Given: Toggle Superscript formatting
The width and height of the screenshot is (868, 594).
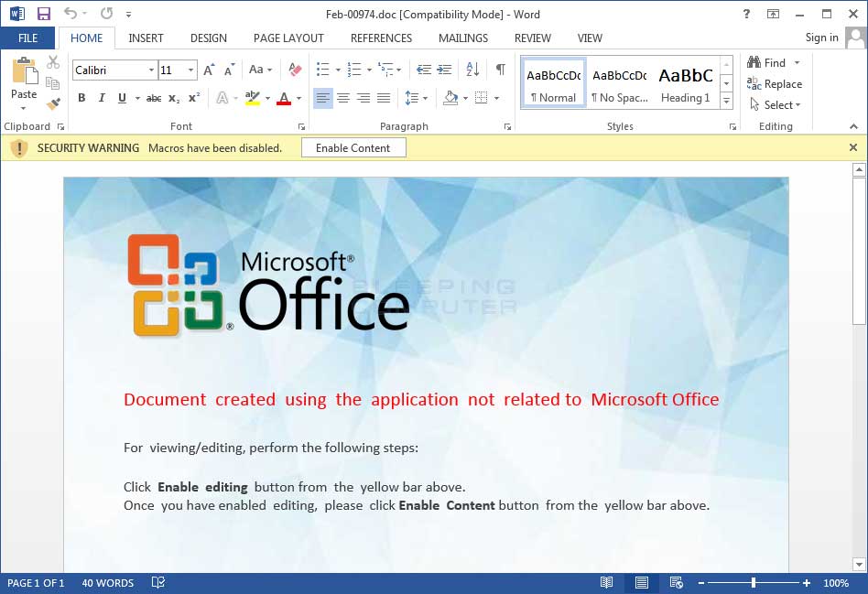Looking at the screenshot, I should pos(194,98).
